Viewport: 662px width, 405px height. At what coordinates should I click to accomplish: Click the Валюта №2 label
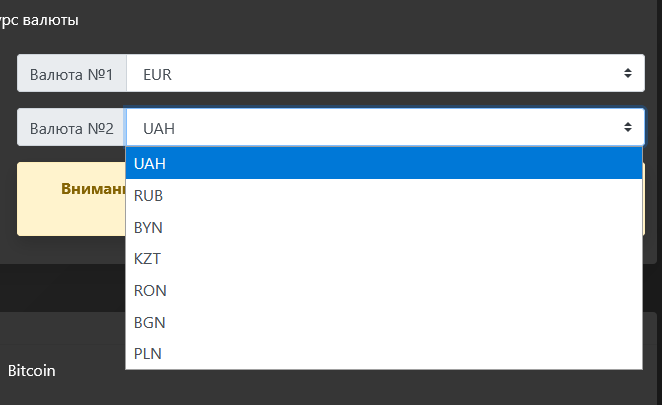72,128
